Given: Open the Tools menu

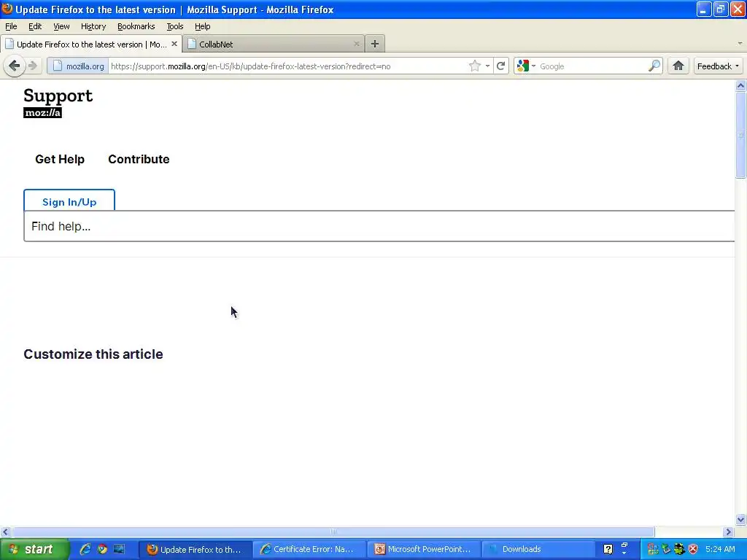Looking at the screenshot, I should pyautogui.click(x=175, y=26).
